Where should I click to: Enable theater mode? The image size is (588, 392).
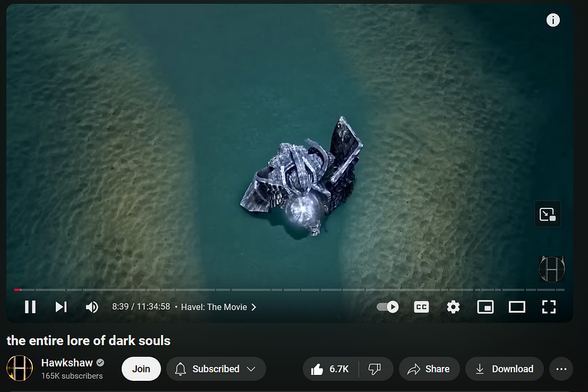517,307
